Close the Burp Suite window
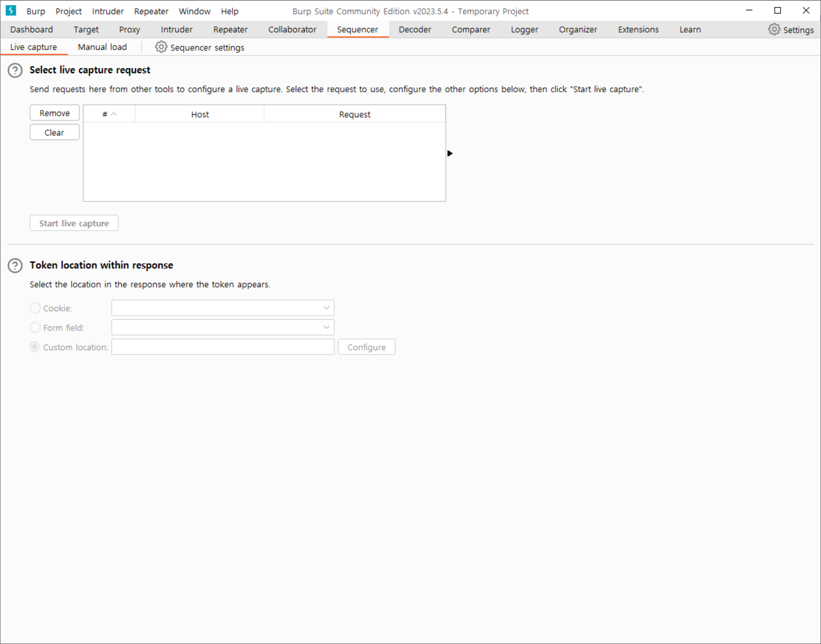The image size is (821, 644). [x=806, y=10]
